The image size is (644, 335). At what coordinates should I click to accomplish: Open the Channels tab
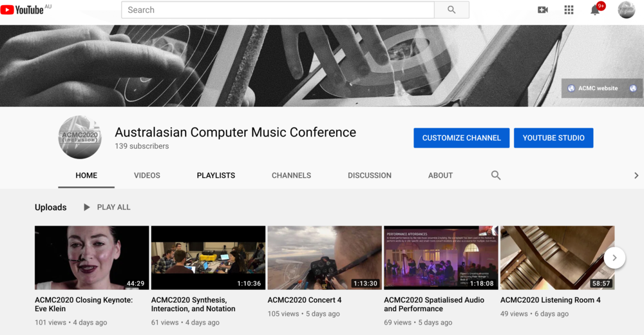click(x=291, y=175)
